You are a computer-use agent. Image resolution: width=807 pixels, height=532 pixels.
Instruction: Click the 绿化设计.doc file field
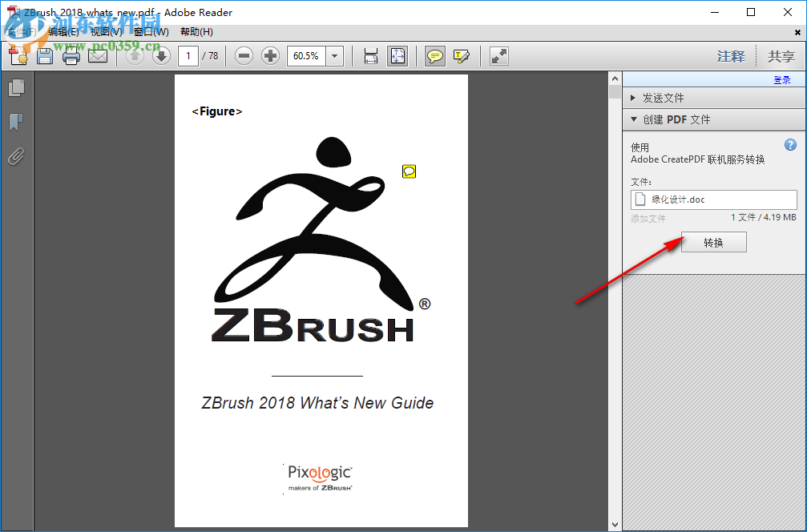pyautogui.click(x=714, y=199)
